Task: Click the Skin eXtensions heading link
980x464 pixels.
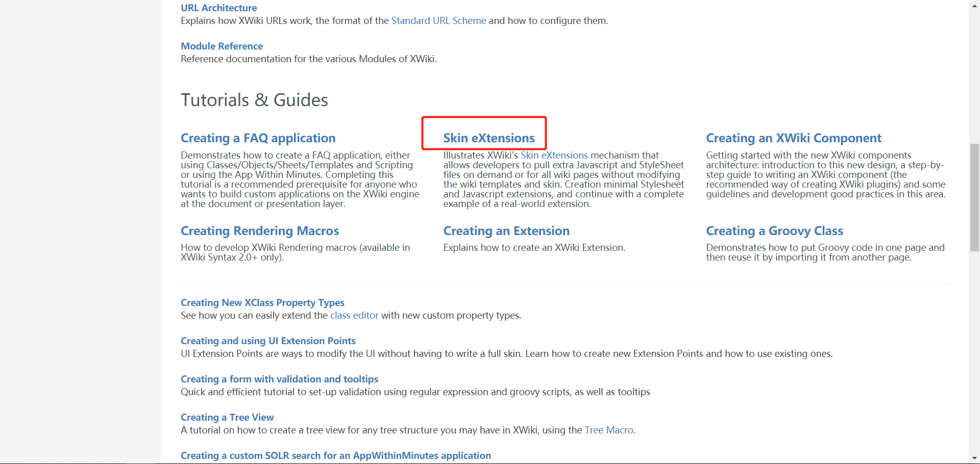Action: coord(488,138)
